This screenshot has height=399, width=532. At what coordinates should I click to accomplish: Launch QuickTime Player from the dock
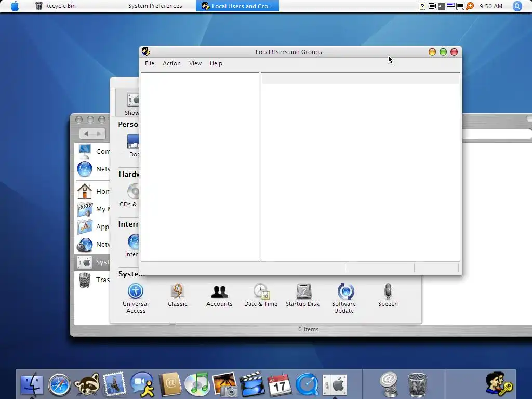pyautogui.click(x=307, y=385)
